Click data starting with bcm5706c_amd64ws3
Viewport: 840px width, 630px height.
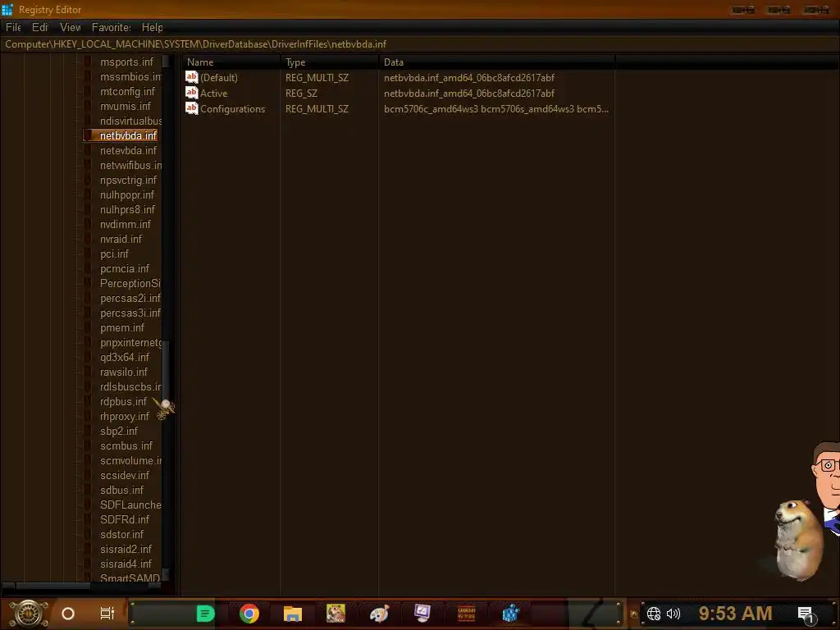click(x=496, y=109)
